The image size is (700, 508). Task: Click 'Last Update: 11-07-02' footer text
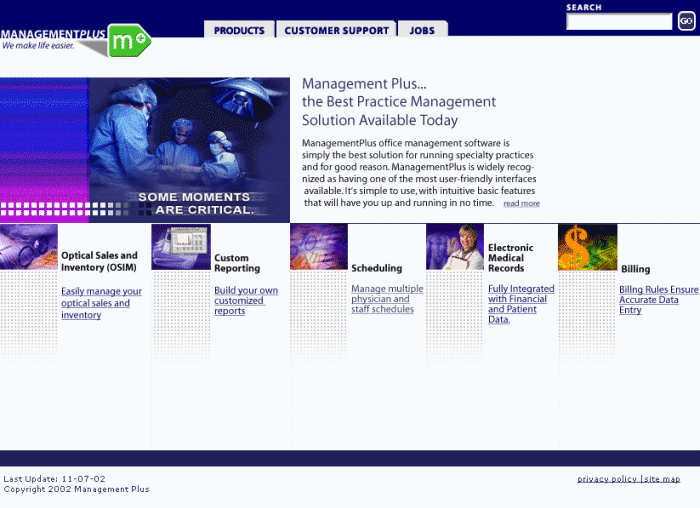pyautogui.click(x=54, y=479)
